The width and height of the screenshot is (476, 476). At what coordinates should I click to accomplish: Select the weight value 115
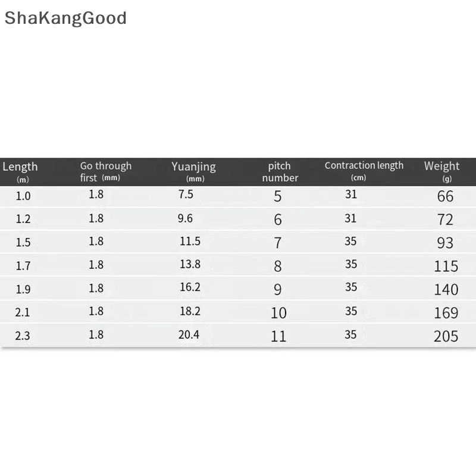pos(446,267)
